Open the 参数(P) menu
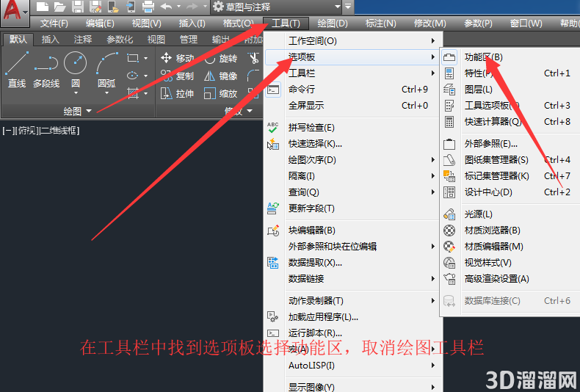The image size is (580, 392). (478, 23)
